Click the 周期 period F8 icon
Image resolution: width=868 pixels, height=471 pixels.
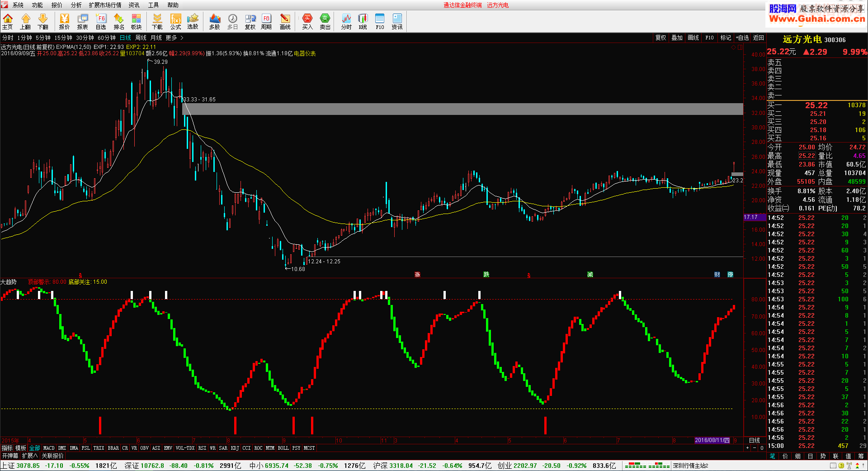(266, 21)
